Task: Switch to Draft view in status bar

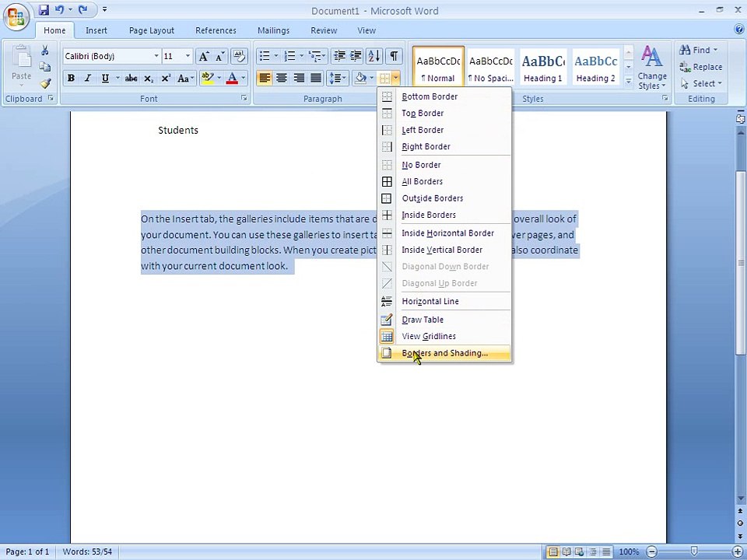Action: (x=606, y=552)
